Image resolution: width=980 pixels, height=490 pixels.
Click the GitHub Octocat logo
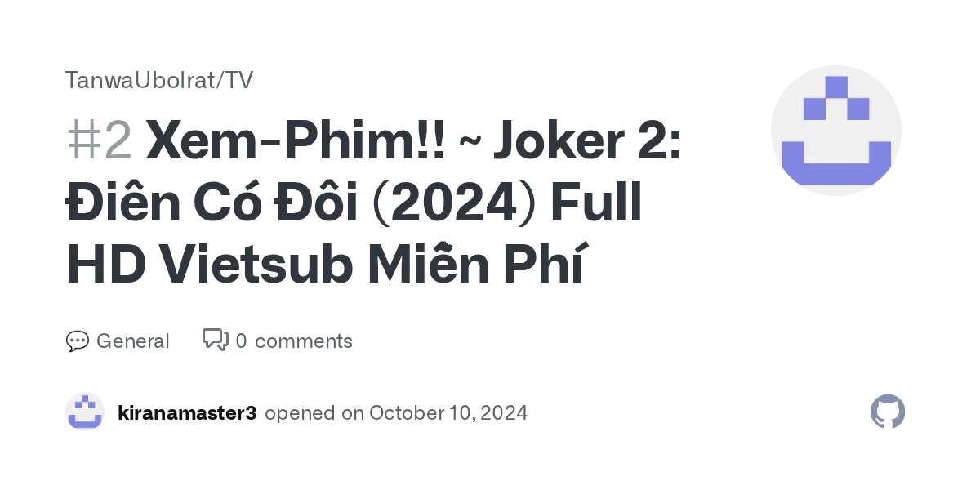click(x=888, y=412)
